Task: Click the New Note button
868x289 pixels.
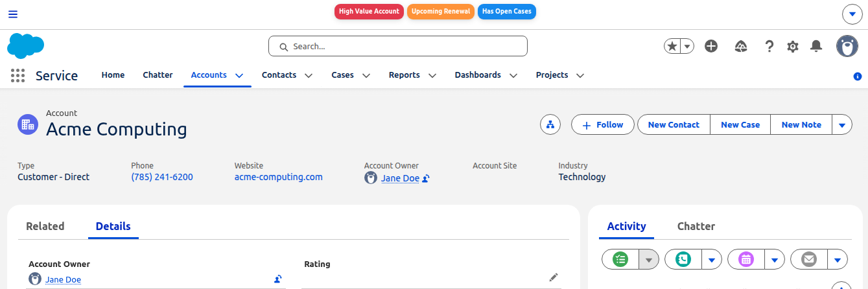Action: tap(801, 124)
